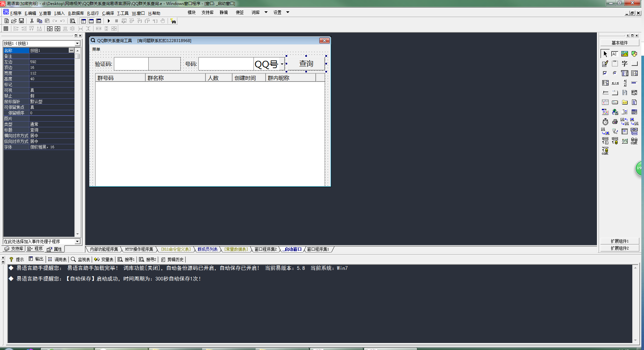Select the label 字 component tool
Viewport: 644px width, 350px height.
pyautogui.click(x=625, y=63)
